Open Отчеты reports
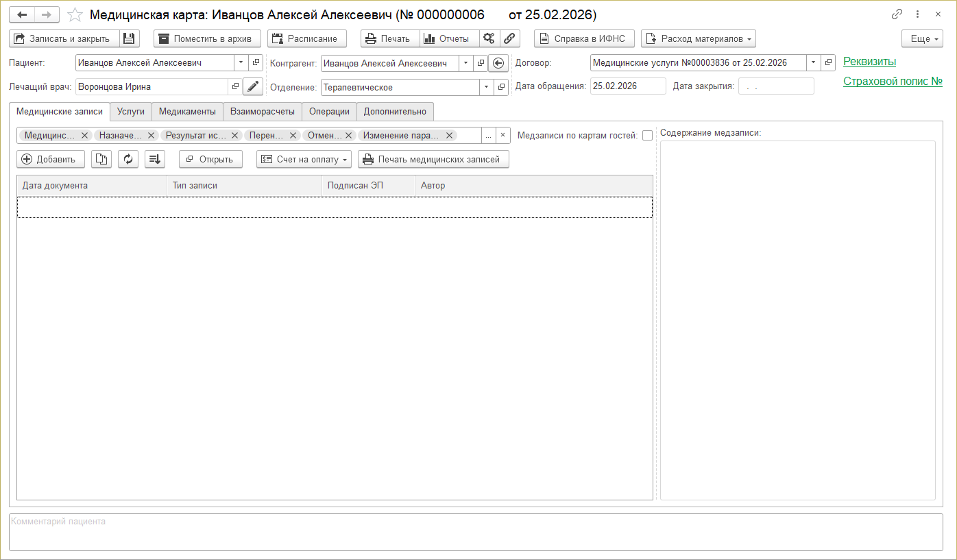Image resolution: width=957 pixels, height=560 pixels. [449, 38]
